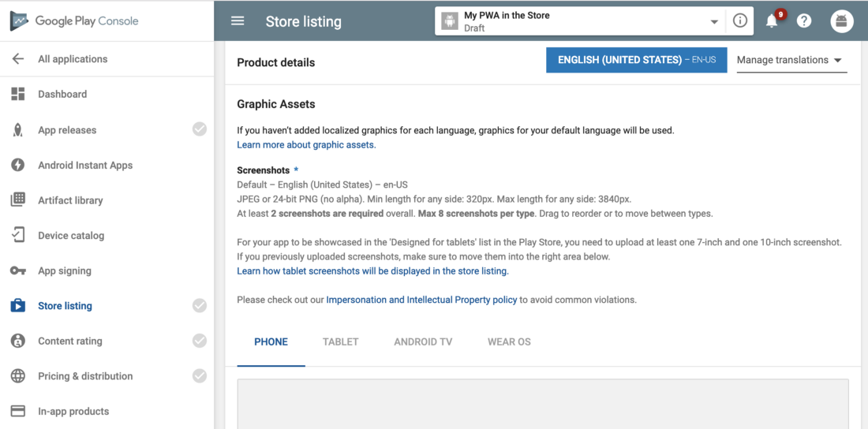
Task: Click the App signing key icon
Action: tap(18, 270)
